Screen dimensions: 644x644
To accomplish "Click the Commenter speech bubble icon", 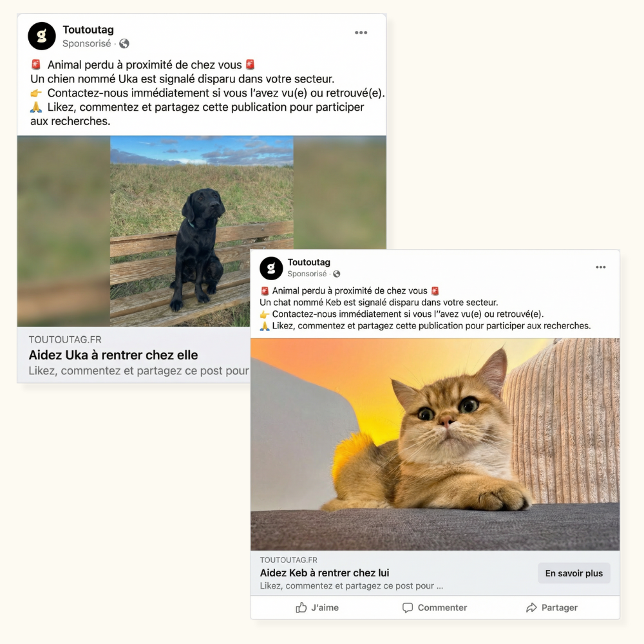I will tap(408, 608).
